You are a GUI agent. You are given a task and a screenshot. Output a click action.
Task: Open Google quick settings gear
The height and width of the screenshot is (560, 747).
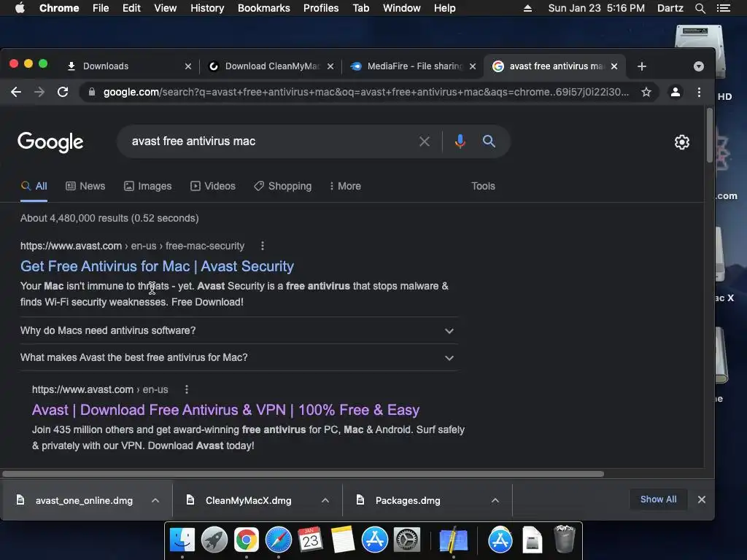coord(682,142)
